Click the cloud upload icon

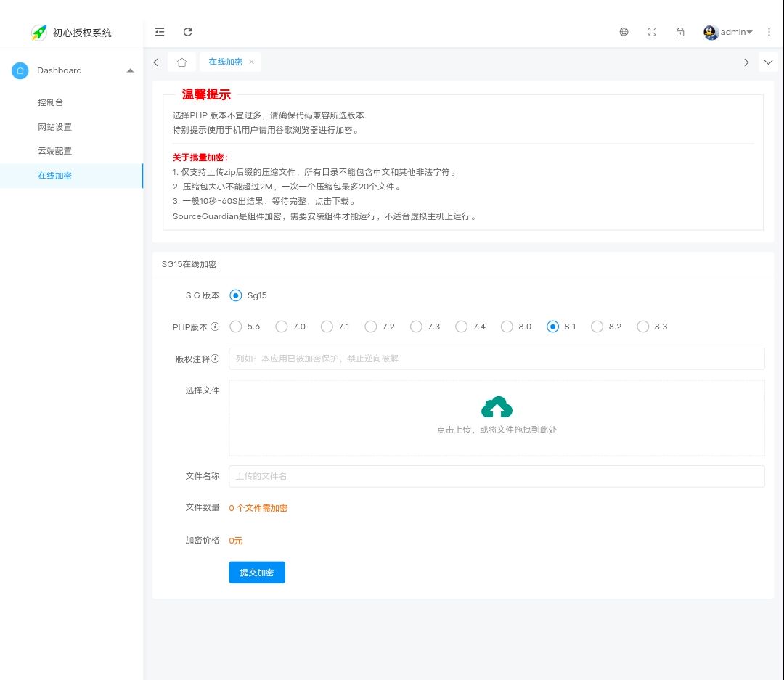(497, 407)
